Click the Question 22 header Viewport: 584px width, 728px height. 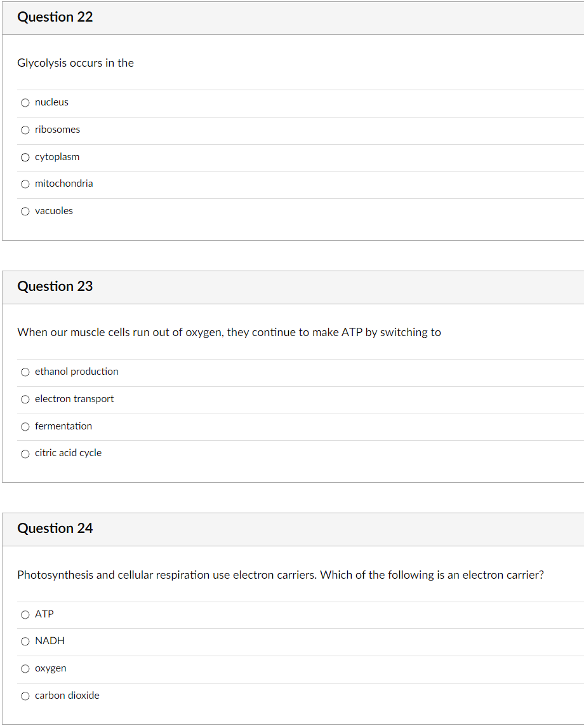coord(55,17)
